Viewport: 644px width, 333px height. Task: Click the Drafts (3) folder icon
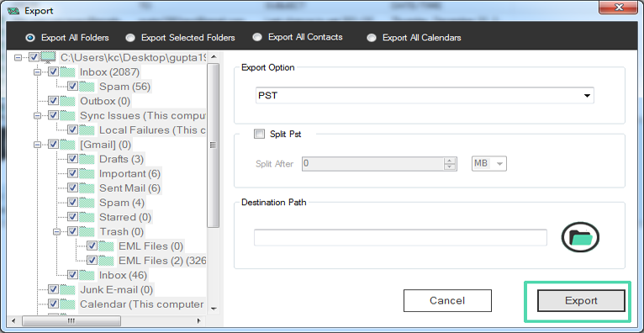87,159
